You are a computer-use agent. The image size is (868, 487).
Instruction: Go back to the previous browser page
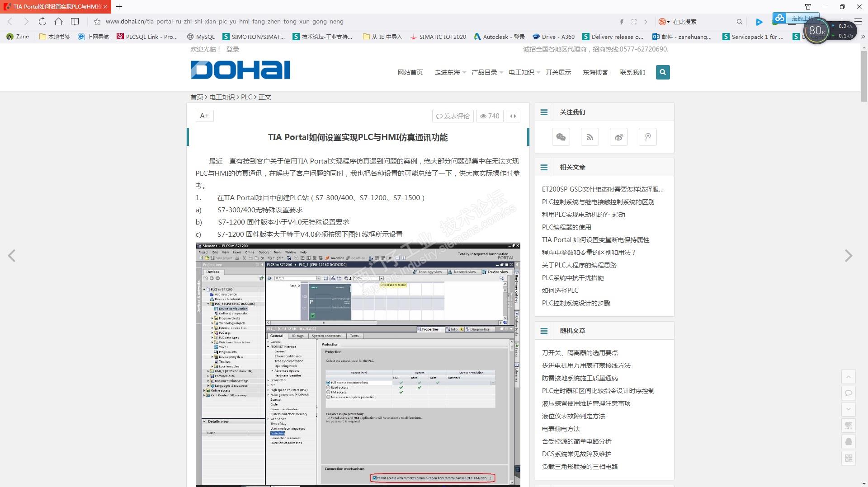[x=10, y=21]
